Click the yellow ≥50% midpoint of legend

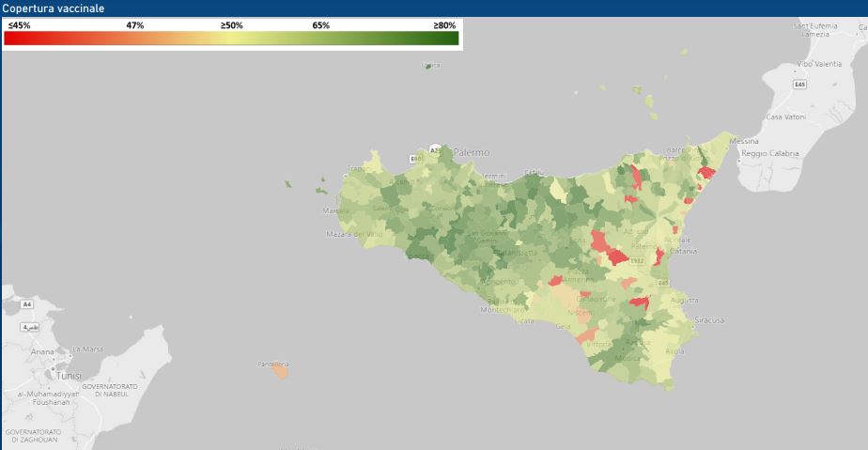[x=231, y=39]
